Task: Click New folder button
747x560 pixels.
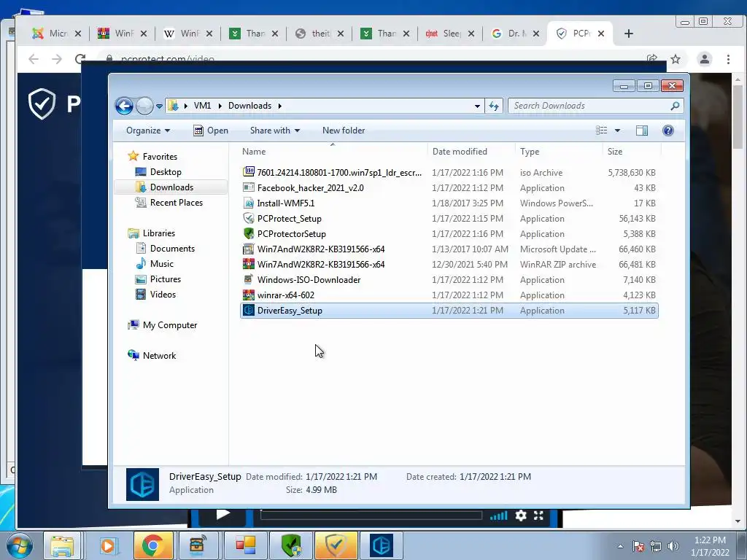Action: (x=344, y=131)
